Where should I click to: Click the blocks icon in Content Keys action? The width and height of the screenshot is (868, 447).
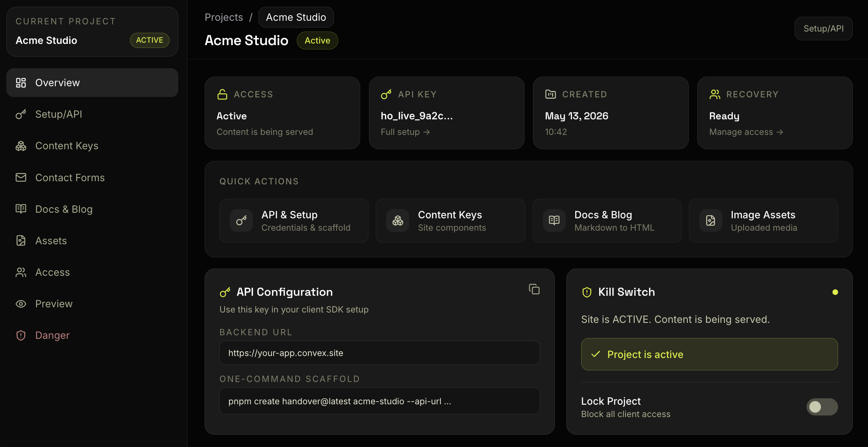click(398, 221)
